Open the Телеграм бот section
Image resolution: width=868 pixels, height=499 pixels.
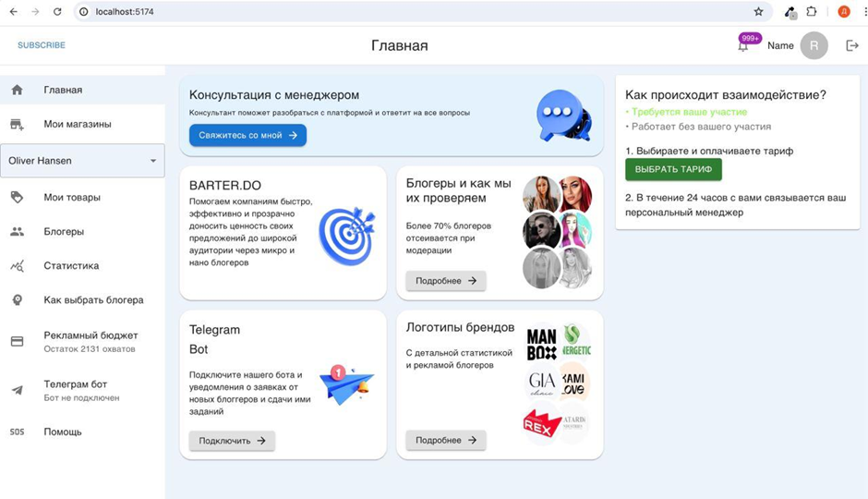pyautogui.click(x=82, y=391)
